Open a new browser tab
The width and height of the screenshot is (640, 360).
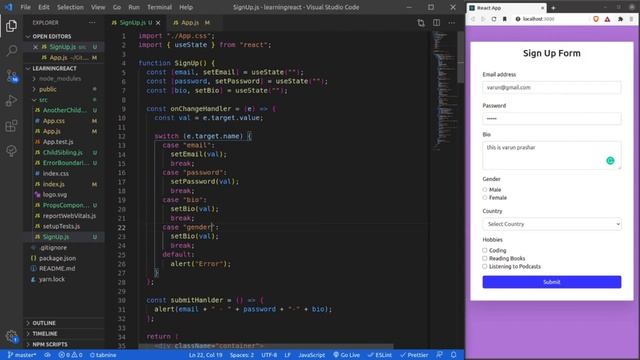pyautogui.click(x=553, y=8)
